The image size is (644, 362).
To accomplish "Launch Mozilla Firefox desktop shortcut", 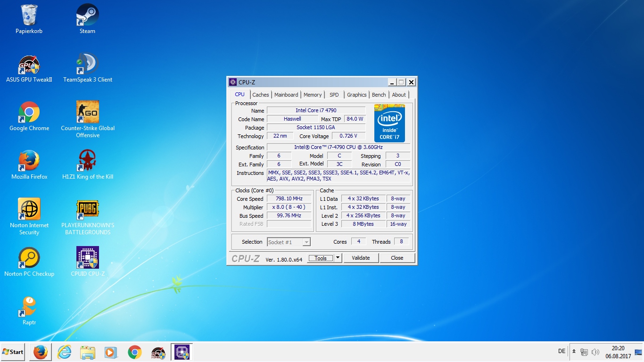I will [29, 165].
